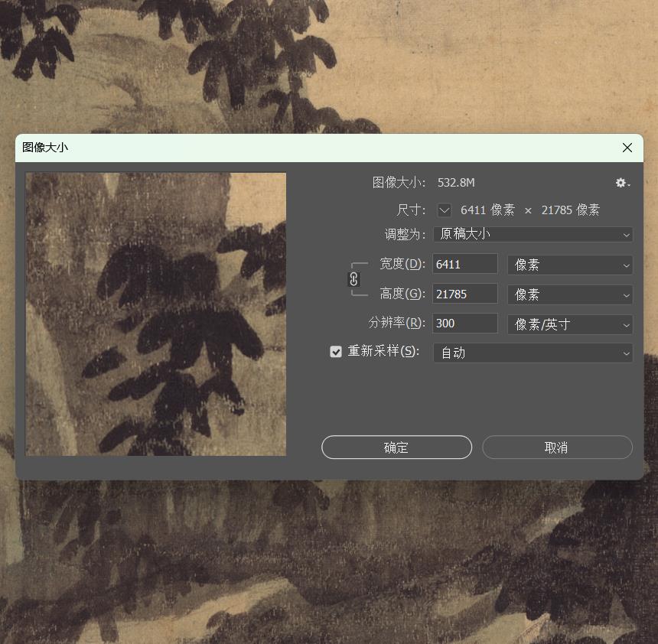Image resolution: width=658 pixels, height=644 pixels.
Task: Confirm with the 确定 button
Action: [x=396, y=447]
